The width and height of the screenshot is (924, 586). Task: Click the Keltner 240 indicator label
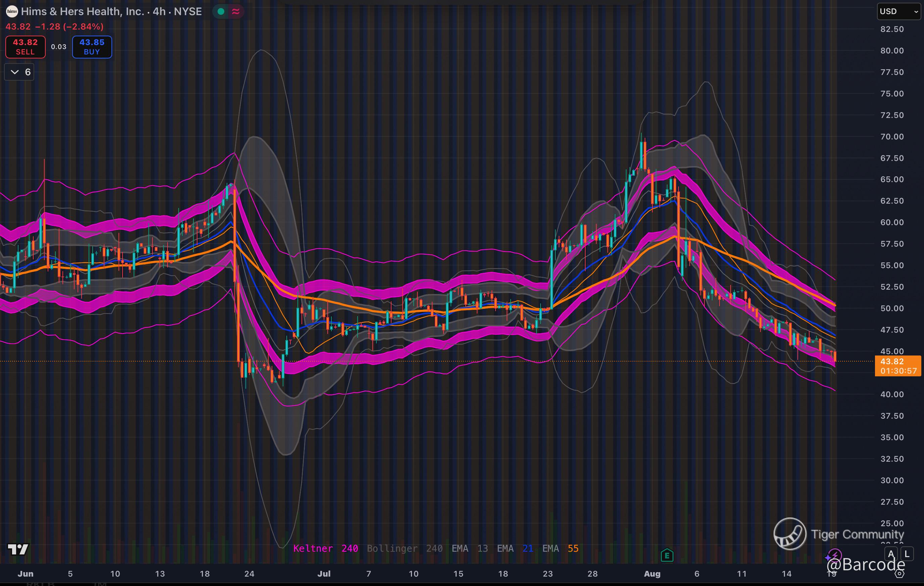click(325, 548)
